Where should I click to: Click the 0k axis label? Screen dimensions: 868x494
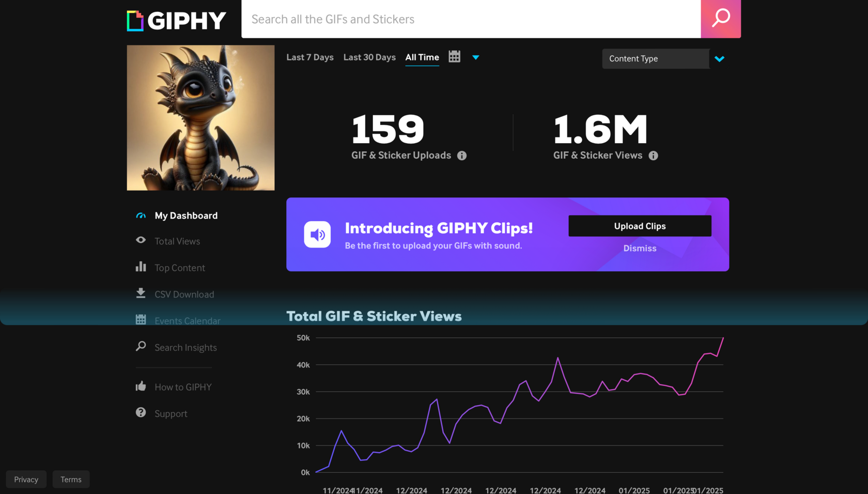point(305,472)
